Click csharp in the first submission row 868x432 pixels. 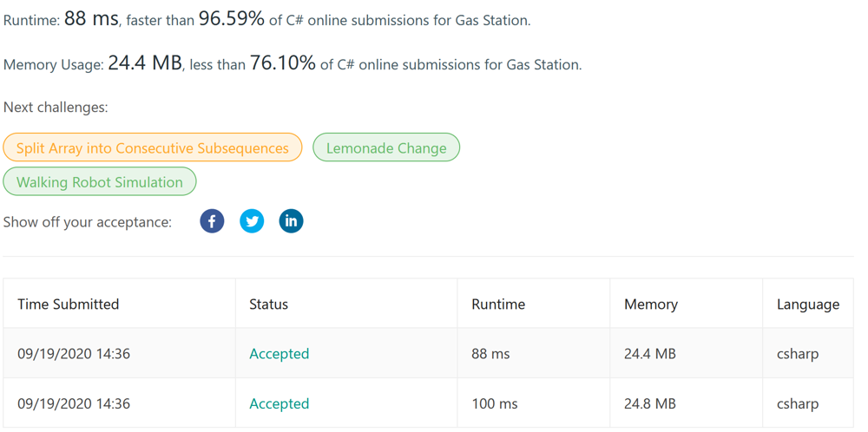798,353
